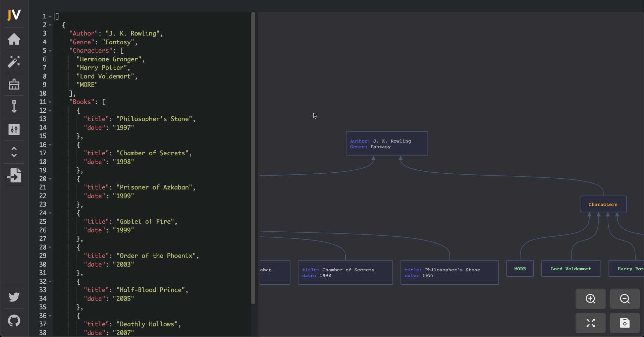Click "Goblet of Fire" in the editor
This screenshot has width=644, height=337.
[145, 222]
